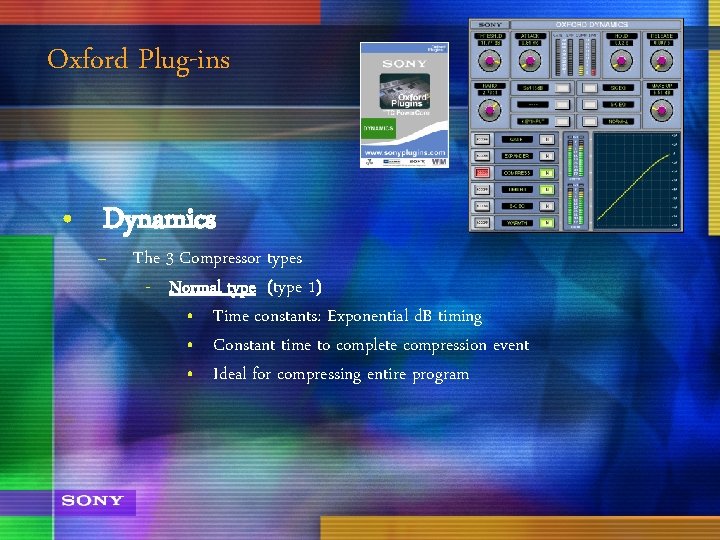This screenshot has height=540, width=720.
Task: Click the red COMPRESS access button
Action: point(482,173)
